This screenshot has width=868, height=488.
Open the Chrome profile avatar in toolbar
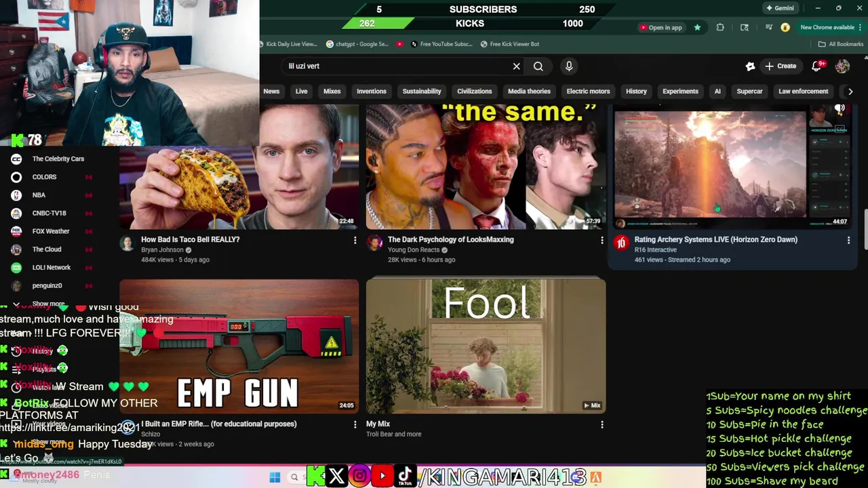click(785, 27)
